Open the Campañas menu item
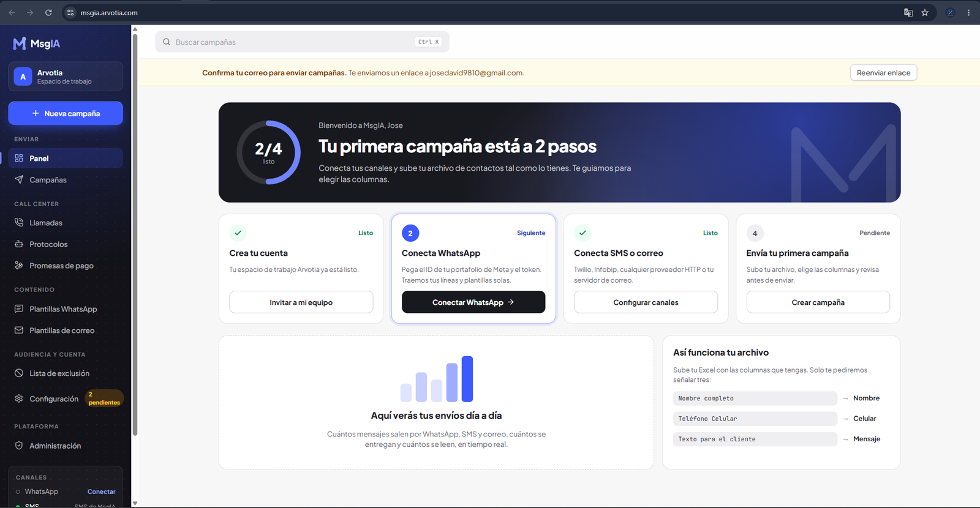The image size is (980, 508). click(x=66, y=180)
